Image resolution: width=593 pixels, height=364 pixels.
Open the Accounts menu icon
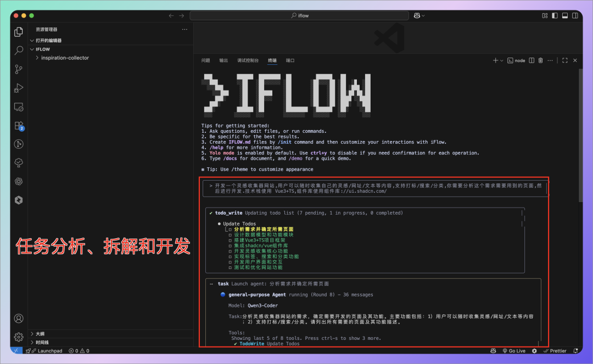tap(19, 318)
